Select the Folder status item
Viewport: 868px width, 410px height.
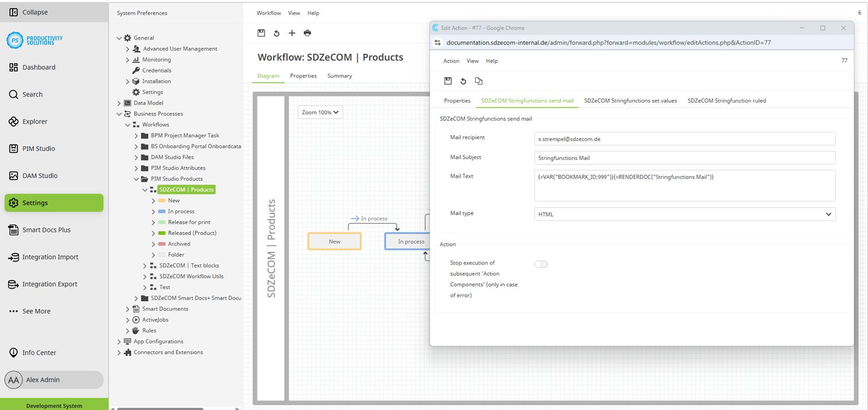(176, 255)
